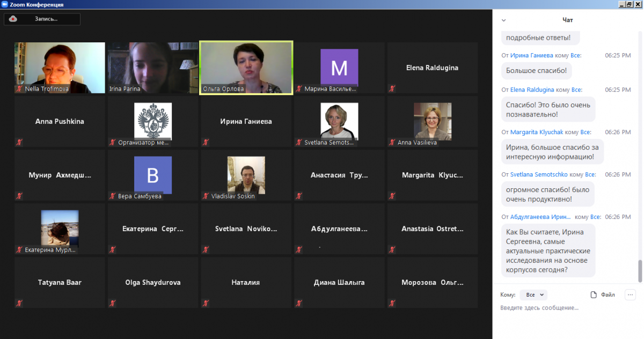Click chat message огромное спасибо! было очень продуктивно!
This screenshot has width=644, height=339.
pos(547,194)
